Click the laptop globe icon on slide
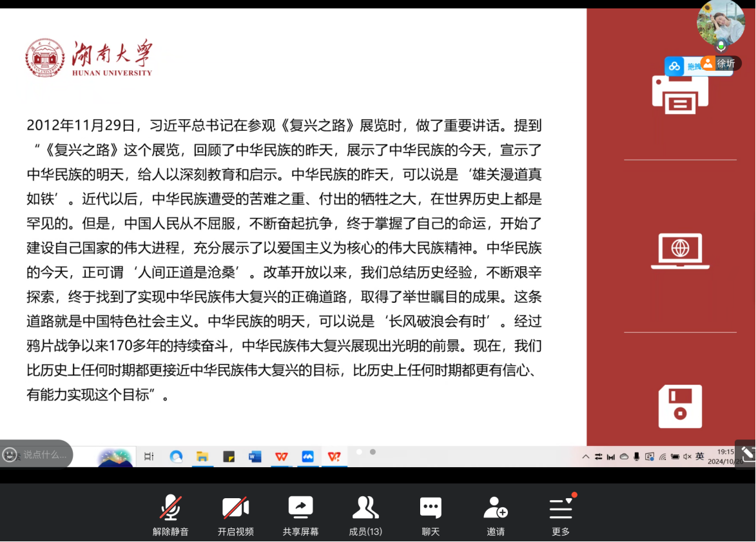The image size is (756, 542). (x=680, y=251)
